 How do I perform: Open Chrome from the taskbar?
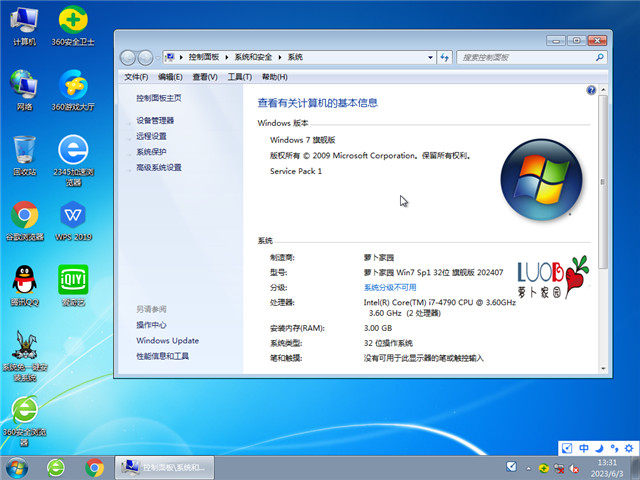[94, 468]
